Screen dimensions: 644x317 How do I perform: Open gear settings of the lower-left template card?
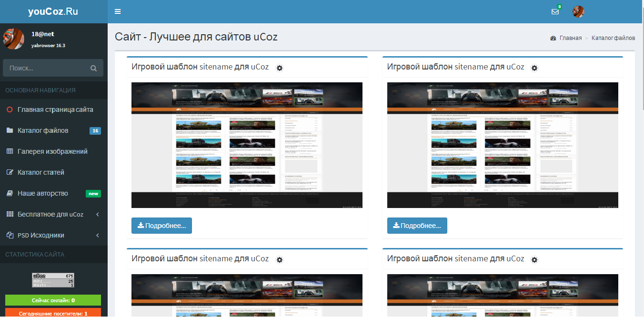[279, 260]
